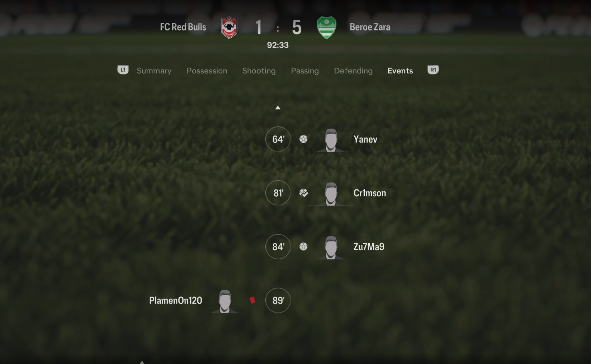Switch to the Passing tab
Viewport: 591px width, 364px height.
[x=305, y=71]
